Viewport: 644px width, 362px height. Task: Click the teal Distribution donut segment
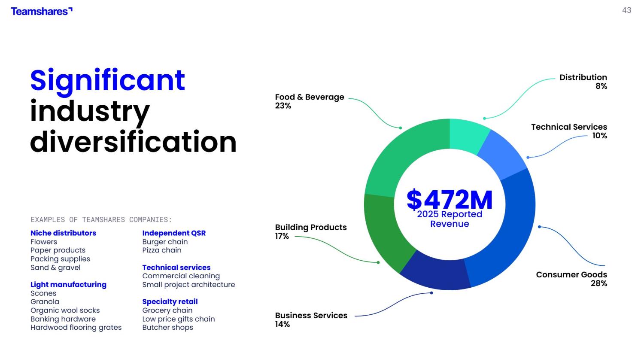pyautogui.click(x=468, y=135)
